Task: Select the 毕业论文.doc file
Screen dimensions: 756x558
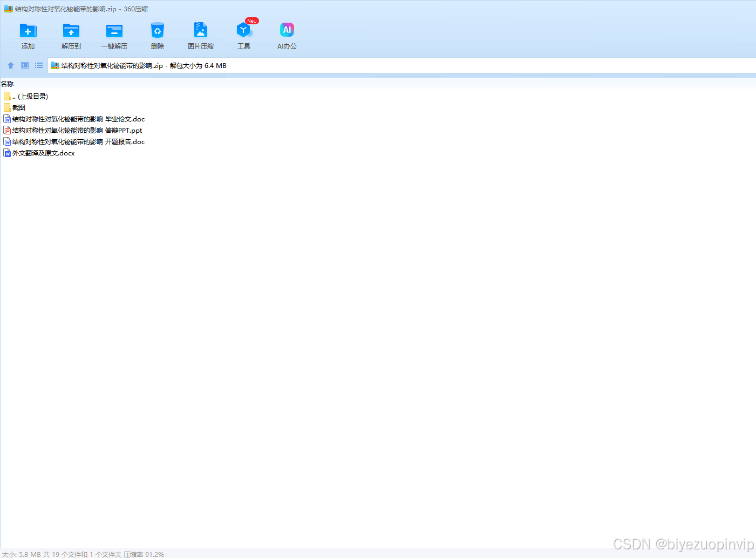Action: (x=74, y=119)
